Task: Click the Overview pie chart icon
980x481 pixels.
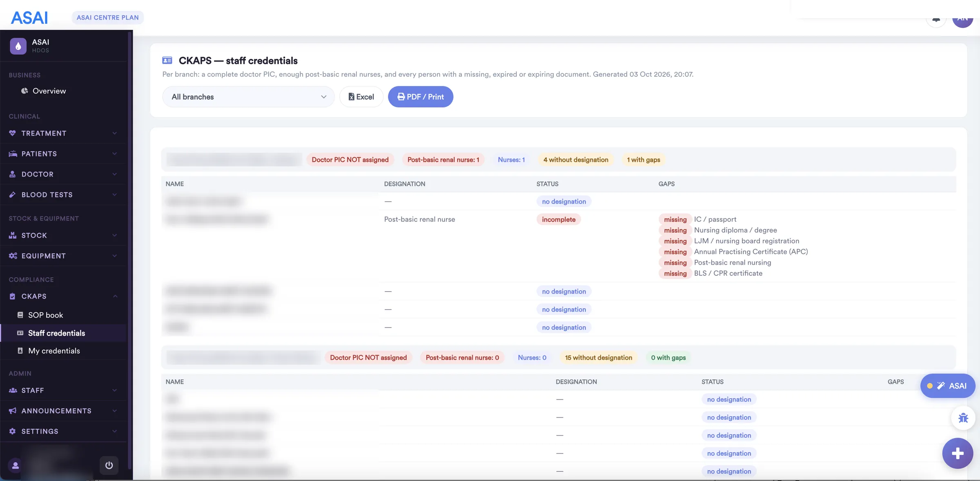Action: [24, 91]
